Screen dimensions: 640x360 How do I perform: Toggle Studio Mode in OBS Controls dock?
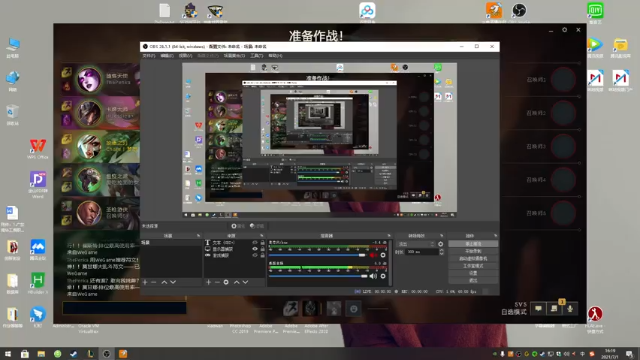[473, 266]
